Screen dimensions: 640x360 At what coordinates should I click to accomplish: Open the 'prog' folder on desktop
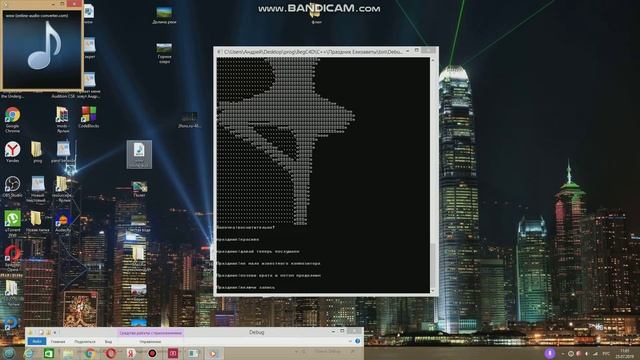[37, 152]
